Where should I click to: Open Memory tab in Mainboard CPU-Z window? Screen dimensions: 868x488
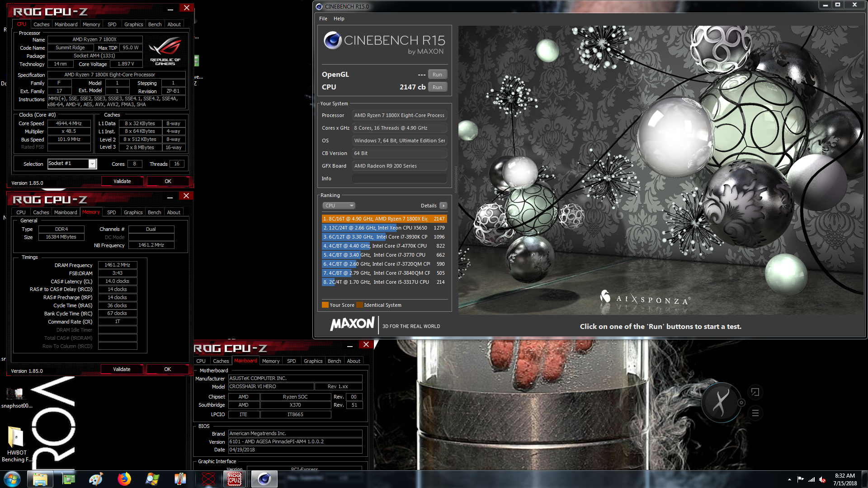(x=271, y=361)
